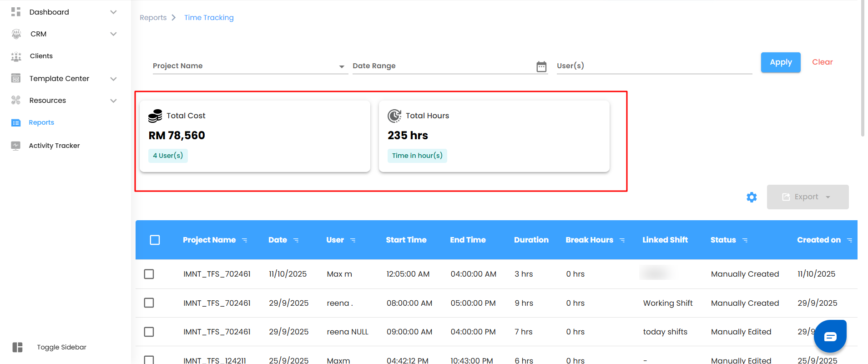The image size is (868, 364).
Task: Open Dashboard in the sidebar
Action: tap(49, 12)
